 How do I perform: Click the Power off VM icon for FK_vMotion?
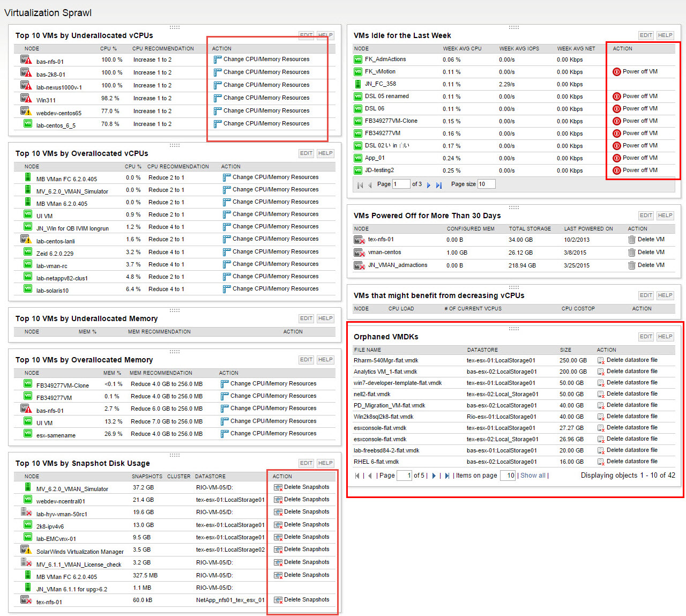616,72
